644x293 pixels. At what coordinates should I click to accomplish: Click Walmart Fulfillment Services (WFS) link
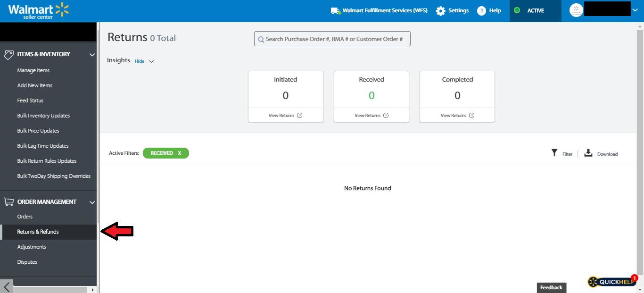385,10
